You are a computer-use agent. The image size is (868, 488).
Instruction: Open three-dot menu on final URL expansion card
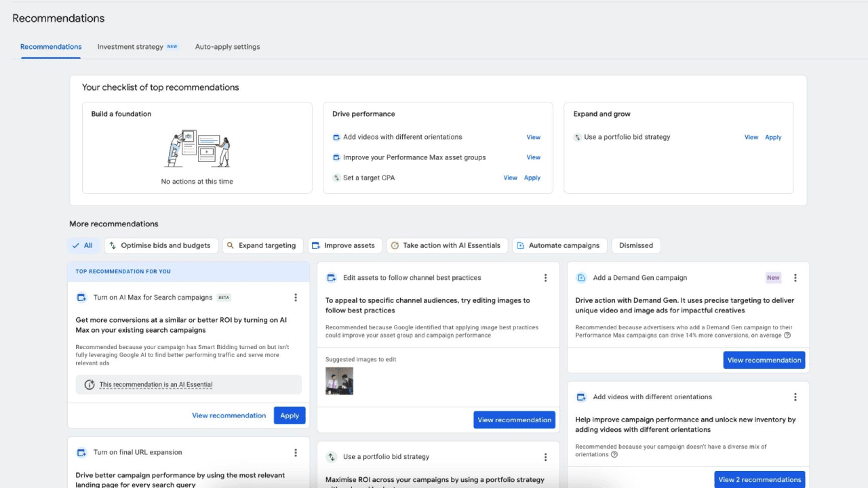pyautogui.click(x=296, y=453)
